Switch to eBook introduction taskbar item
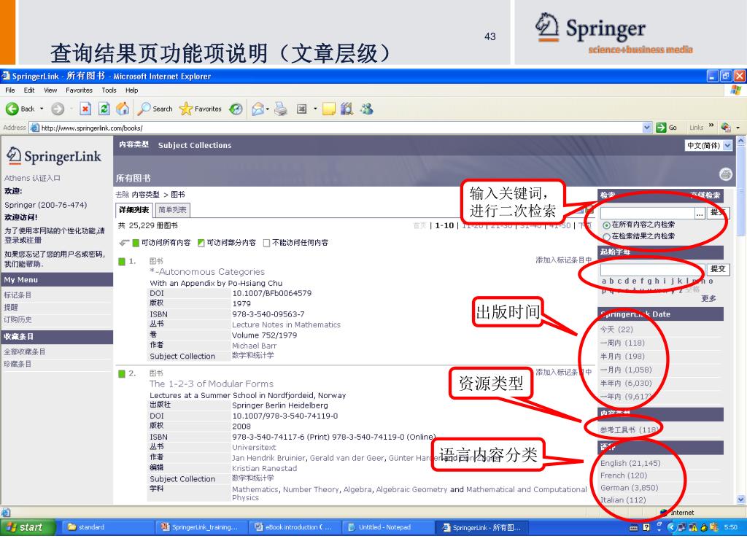This screenshot has width=747, height=560. (x=295, y=527)
